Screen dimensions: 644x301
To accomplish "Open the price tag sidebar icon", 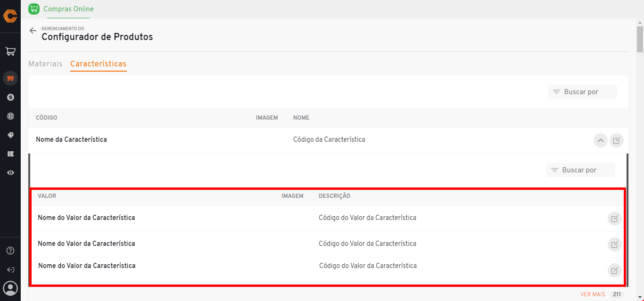I will [x=10, y=135].
